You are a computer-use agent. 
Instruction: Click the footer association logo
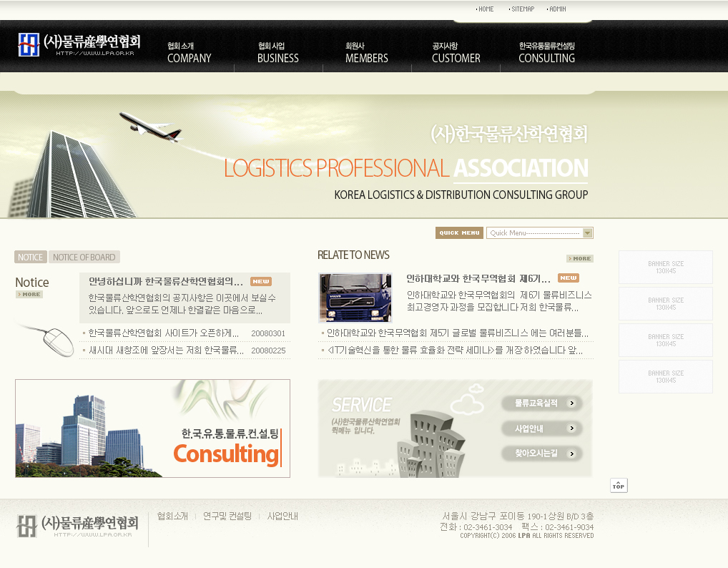point(77,526)
